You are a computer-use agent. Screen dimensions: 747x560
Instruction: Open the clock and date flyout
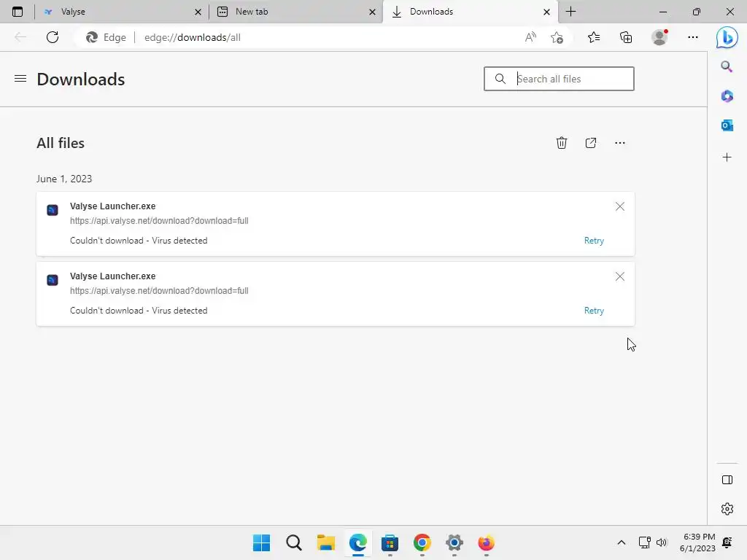click(x=697, y=542)
